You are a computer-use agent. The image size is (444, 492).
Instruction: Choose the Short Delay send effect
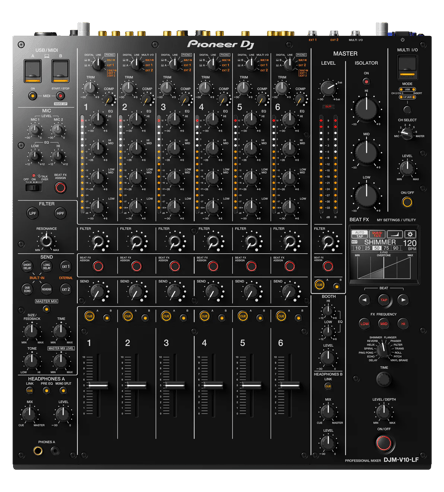coord(27,266)
